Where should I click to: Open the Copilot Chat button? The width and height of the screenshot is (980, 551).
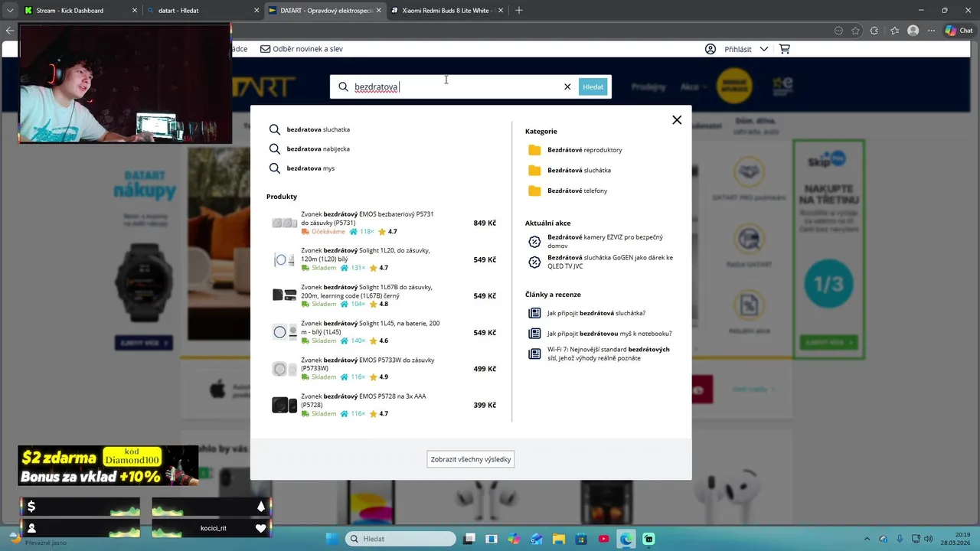959,31
